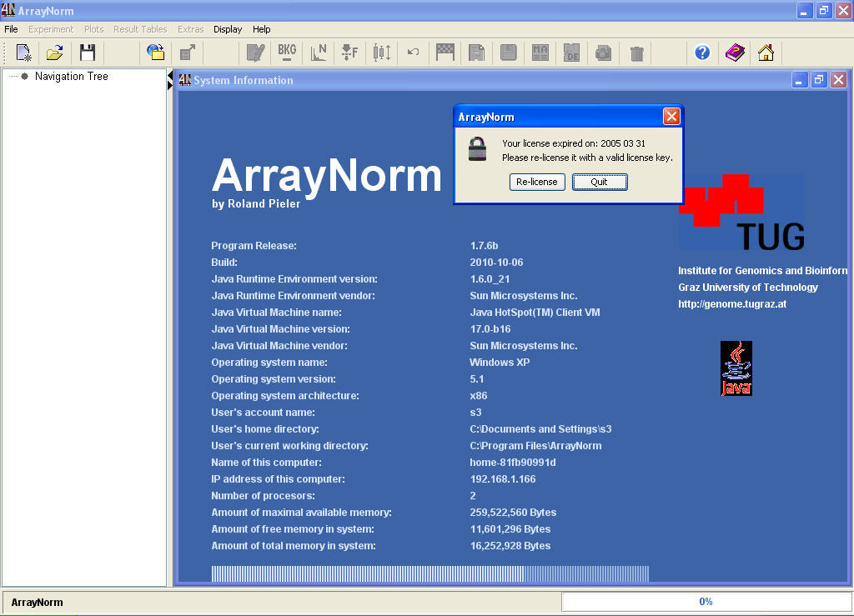Open the Help menu

pos(261,29)
